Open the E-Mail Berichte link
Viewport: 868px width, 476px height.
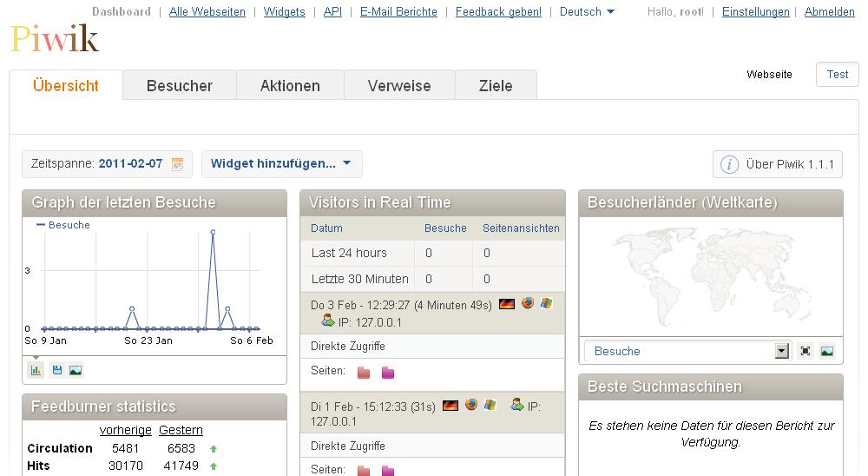[398, 11]
